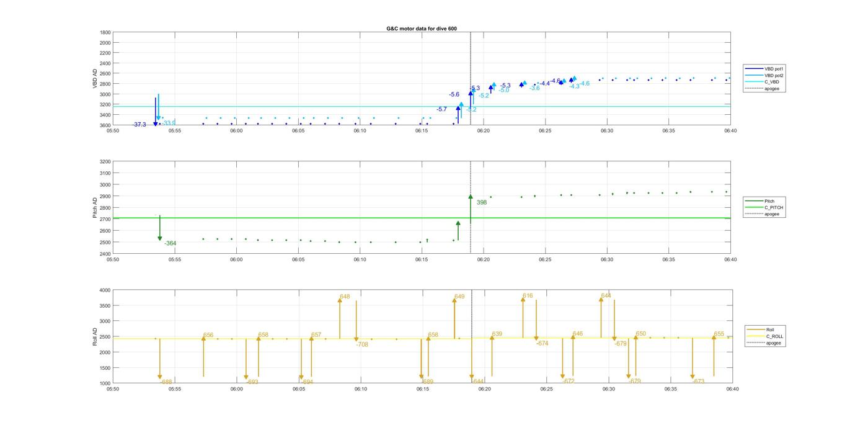The width and height of the screenshot is (868, 430).
Task: Click the '-33.9' VBD data label
Action: (x=169, y=123)
